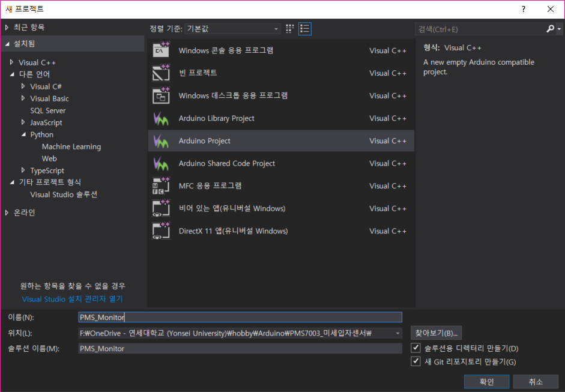Collapse the 기타 프로젝트 형식 node
565x392 pixels.
pos(12,182)
